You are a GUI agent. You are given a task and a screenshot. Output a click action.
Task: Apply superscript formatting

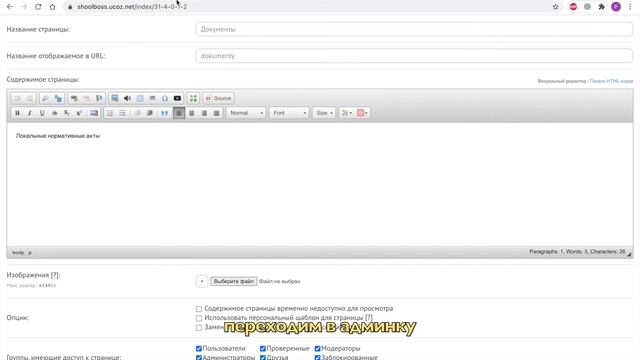79,113
